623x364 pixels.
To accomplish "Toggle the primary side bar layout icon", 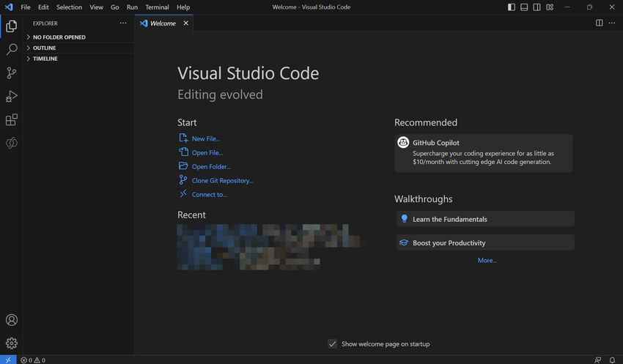I will pyautogui.click(x=512, y=7).
